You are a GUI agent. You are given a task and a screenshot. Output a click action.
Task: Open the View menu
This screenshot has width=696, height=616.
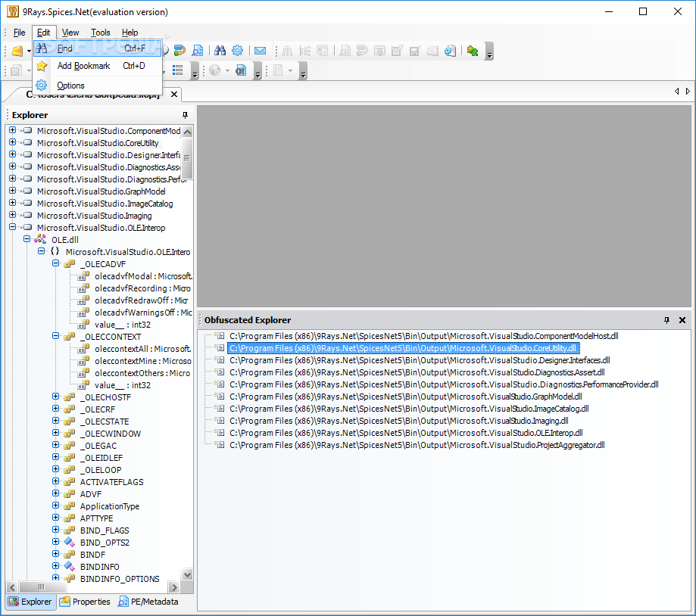pyautogui.click(x=70, y=33)
